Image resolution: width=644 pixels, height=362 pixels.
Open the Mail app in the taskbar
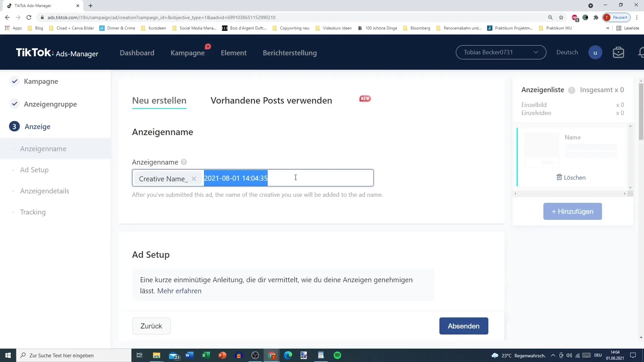click(174, 355)
